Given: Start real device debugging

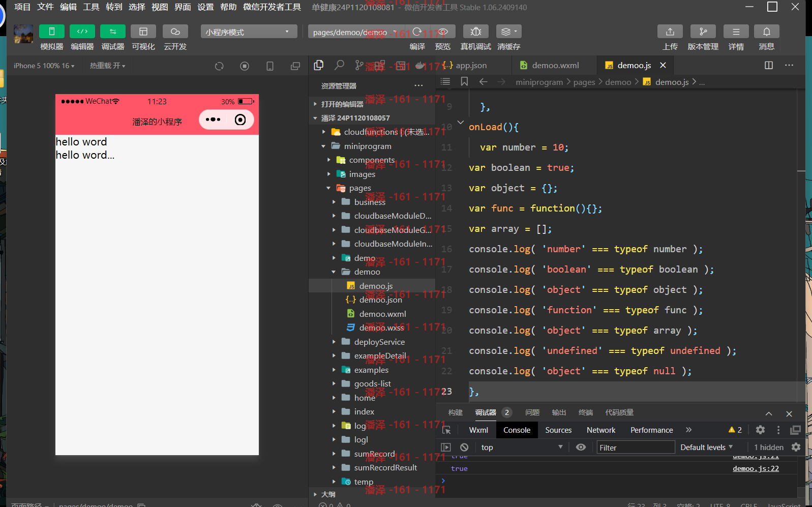Looking at the screenshot, I should coord(476,32).
